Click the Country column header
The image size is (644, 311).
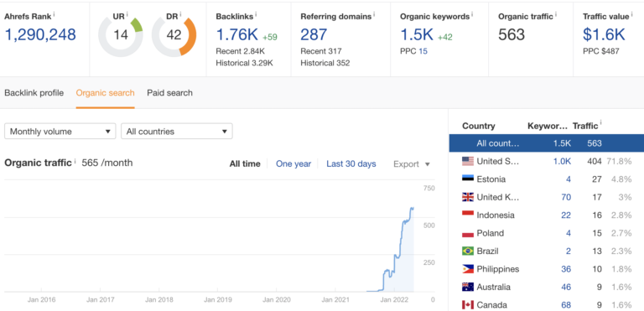tap(479, 126)
